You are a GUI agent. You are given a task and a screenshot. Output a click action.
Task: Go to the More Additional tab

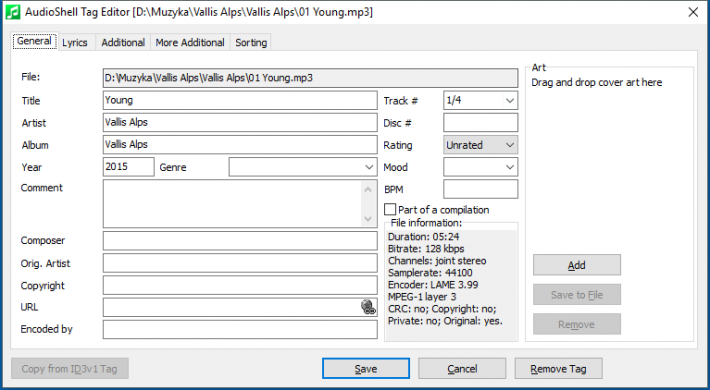190,43
